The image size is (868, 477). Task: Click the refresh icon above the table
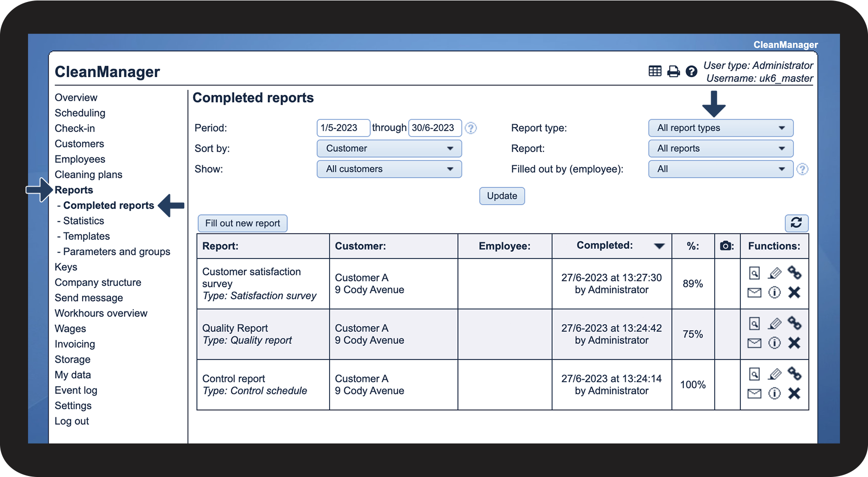[796, 223]
